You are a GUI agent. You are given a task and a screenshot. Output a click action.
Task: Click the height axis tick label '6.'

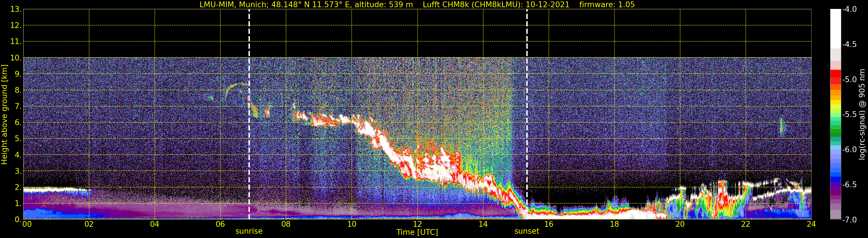[18, 123]
